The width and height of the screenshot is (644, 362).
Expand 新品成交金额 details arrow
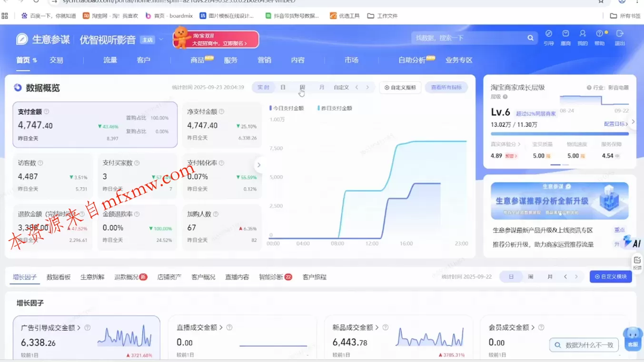377,328
